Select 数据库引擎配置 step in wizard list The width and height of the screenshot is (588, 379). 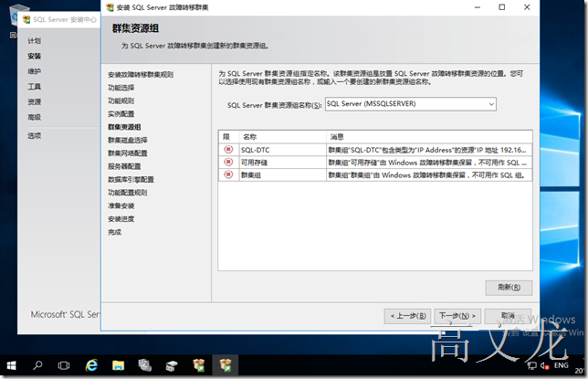[131, 179]
